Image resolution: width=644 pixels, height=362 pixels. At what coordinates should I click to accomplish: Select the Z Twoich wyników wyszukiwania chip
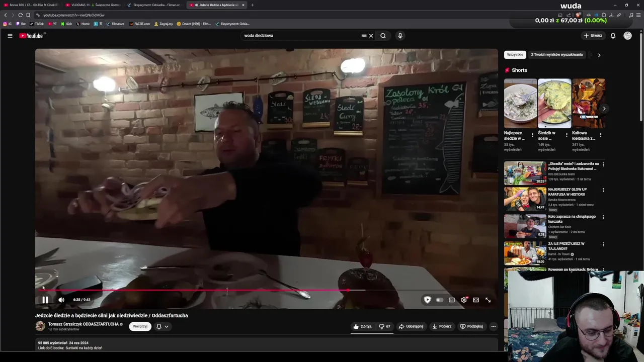tap(556, 55)
